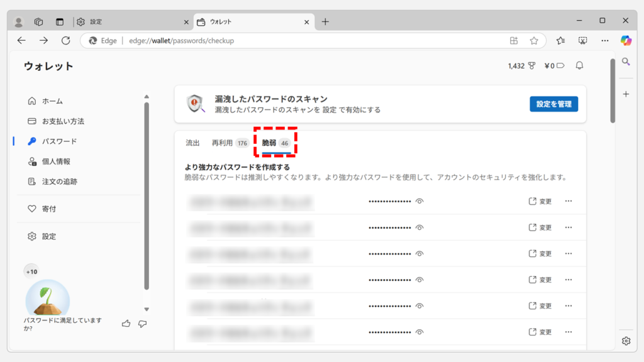644x362 pixels.
Task: Go back with the back arrow
Action: [x=21, y=41]
